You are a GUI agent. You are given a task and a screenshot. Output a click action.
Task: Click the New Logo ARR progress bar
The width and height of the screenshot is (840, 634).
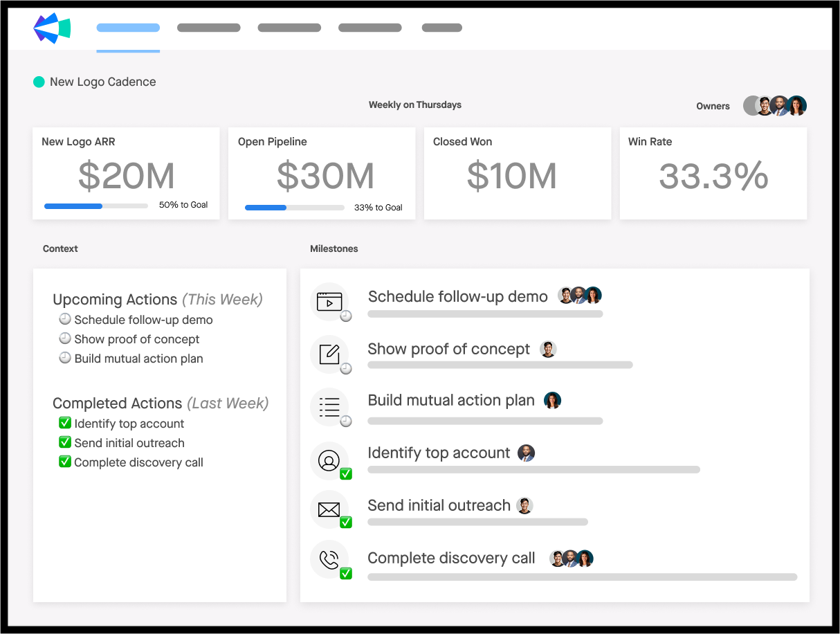pyautogui.click(x=96, y=206)
